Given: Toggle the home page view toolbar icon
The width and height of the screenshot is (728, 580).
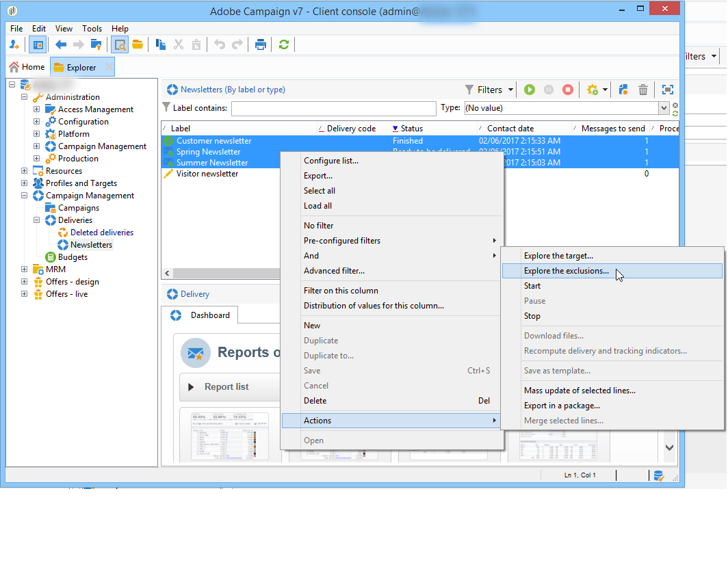Looking at the screenshot, I should coord(38,45).
